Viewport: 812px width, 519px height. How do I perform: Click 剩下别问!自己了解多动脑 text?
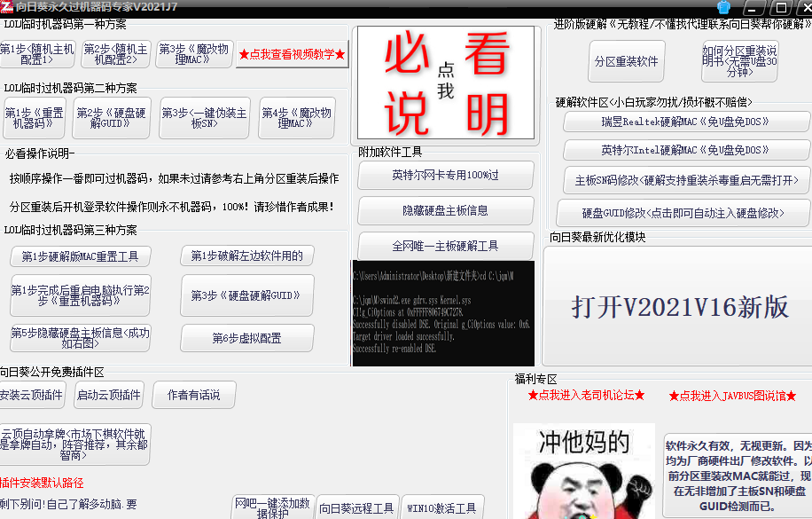coord(68,504)
